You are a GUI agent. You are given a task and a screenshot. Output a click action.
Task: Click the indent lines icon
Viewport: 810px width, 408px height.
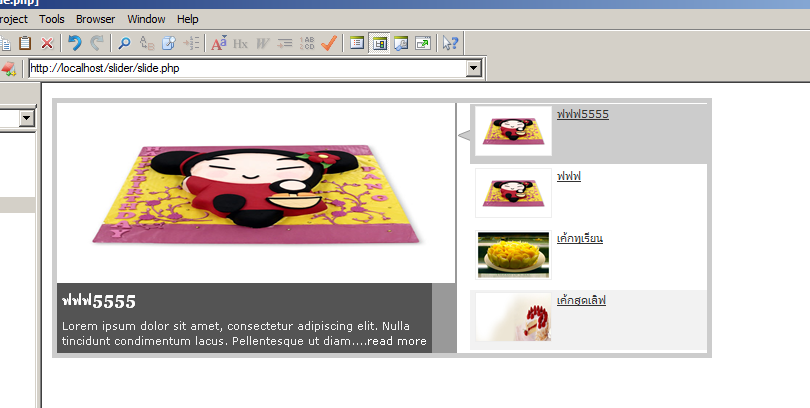pos(285,43)
